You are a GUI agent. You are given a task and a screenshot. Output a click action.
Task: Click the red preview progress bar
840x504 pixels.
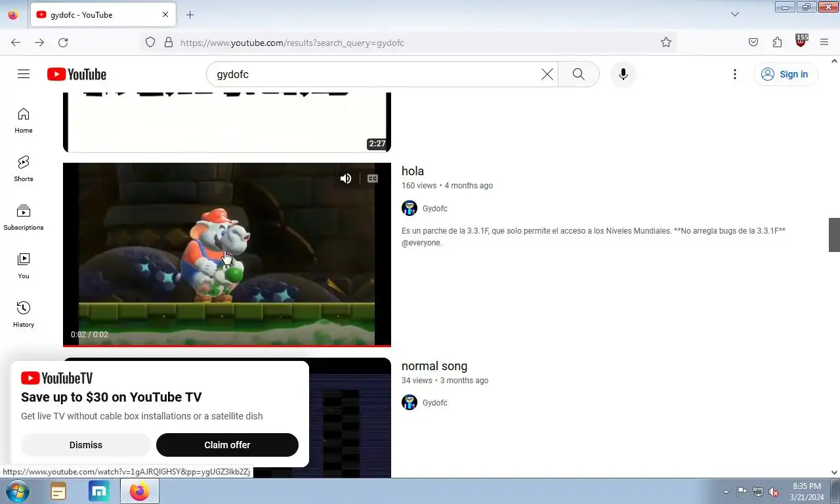point(227,345)
